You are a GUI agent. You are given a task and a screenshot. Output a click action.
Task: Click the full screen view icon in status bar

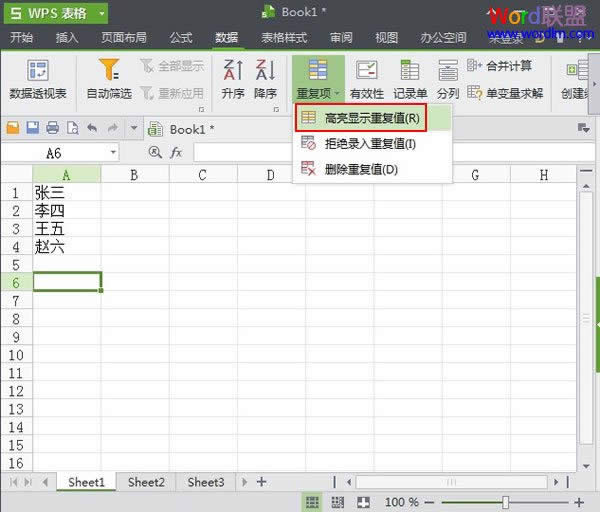click(x=363, y=502)
